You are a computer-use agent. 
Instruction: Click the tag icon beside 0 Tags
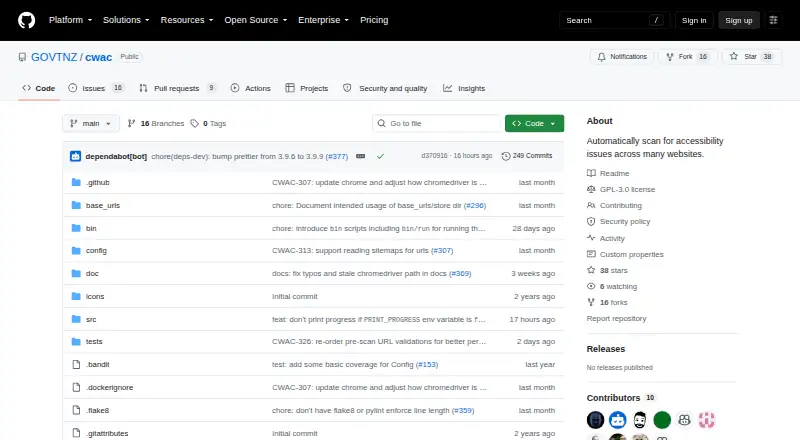(x=194, y=124)
